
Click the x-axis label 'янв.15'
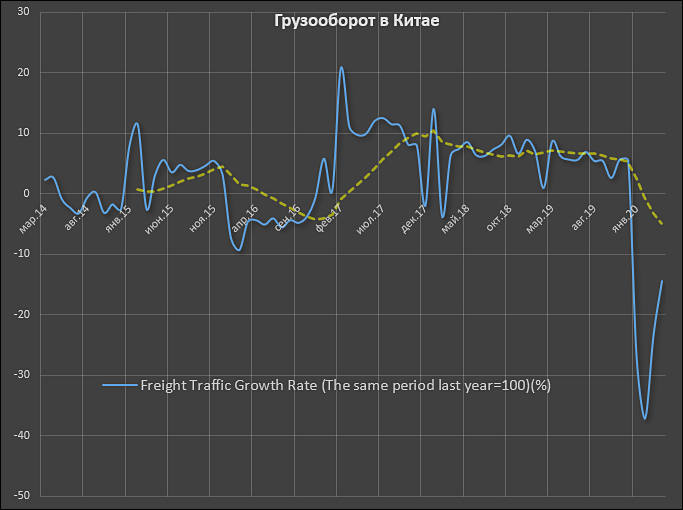point(118,219)
